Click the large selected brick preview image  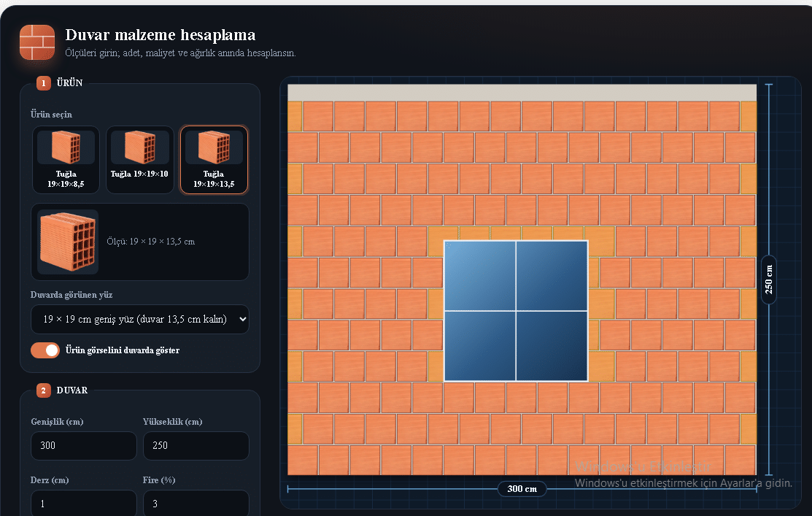68,242
